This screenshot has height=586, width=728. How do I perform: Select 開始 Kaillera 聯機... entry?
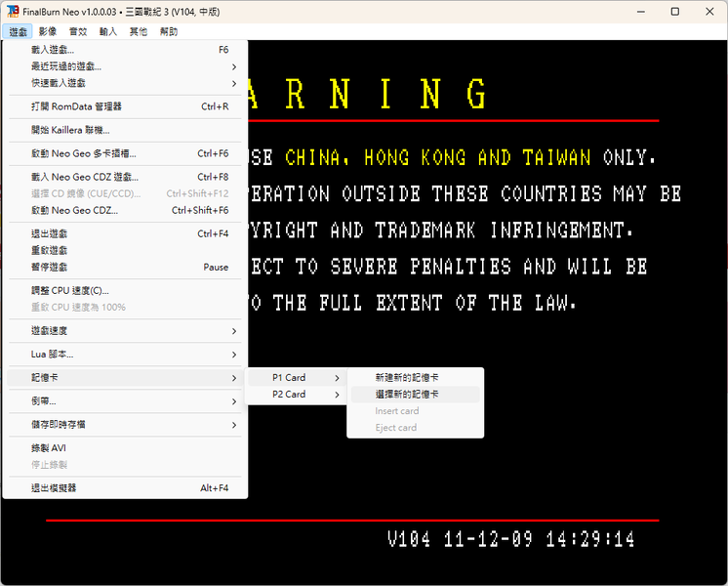[125, 130]
